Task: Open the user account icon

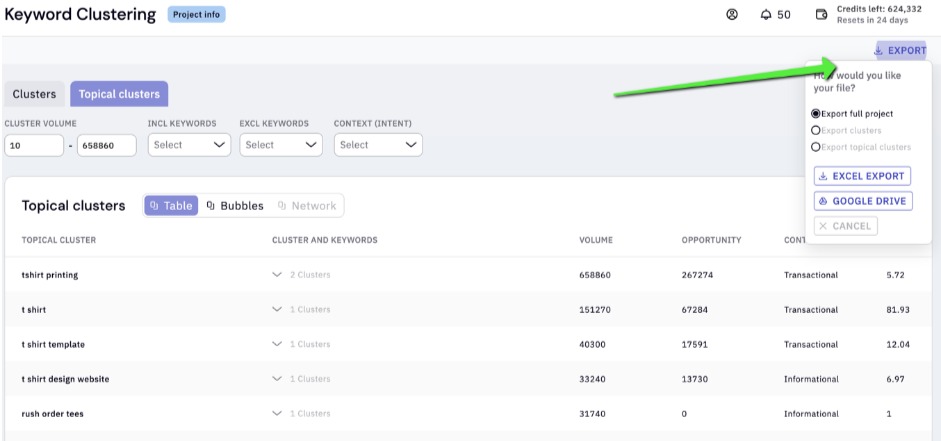Action: (x=732, y=14)
